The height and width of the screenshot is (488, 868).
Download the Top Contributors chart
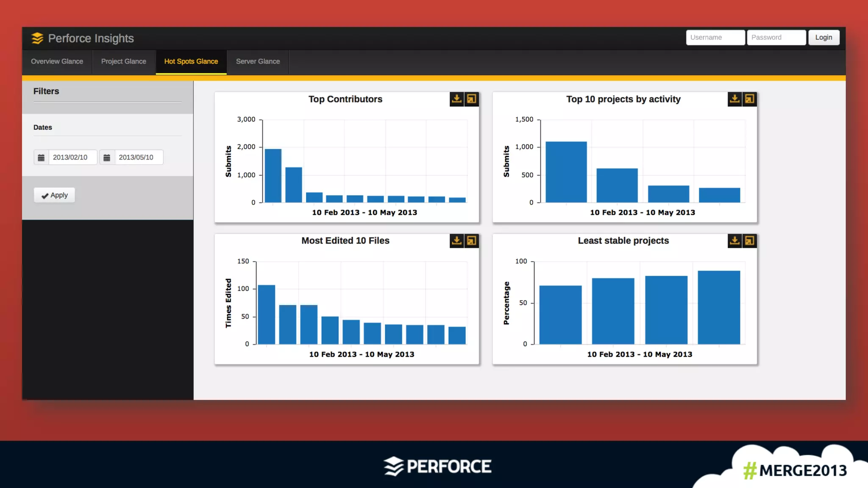tap(456, 99)
